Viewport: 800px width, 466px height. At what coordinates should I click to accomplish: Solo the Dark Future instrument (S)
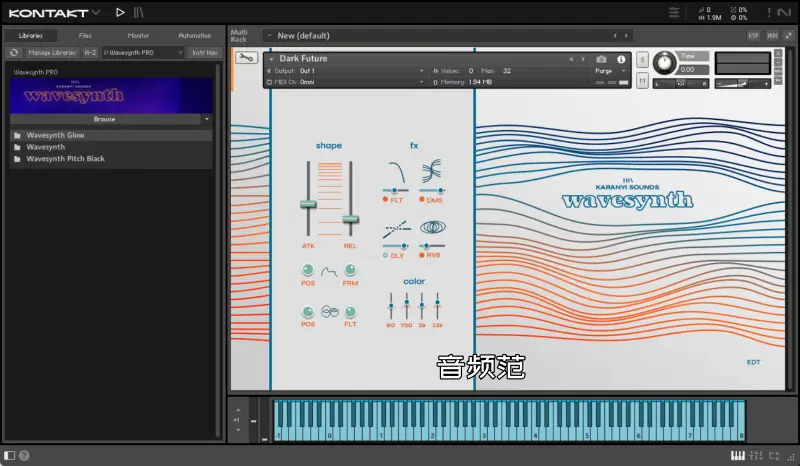642,59
